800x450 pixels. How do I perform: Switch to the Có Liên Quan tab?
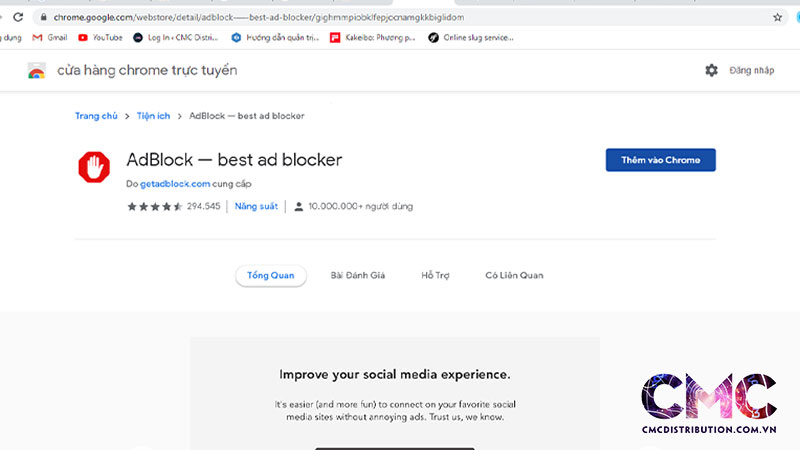click(x=514, y=276)
